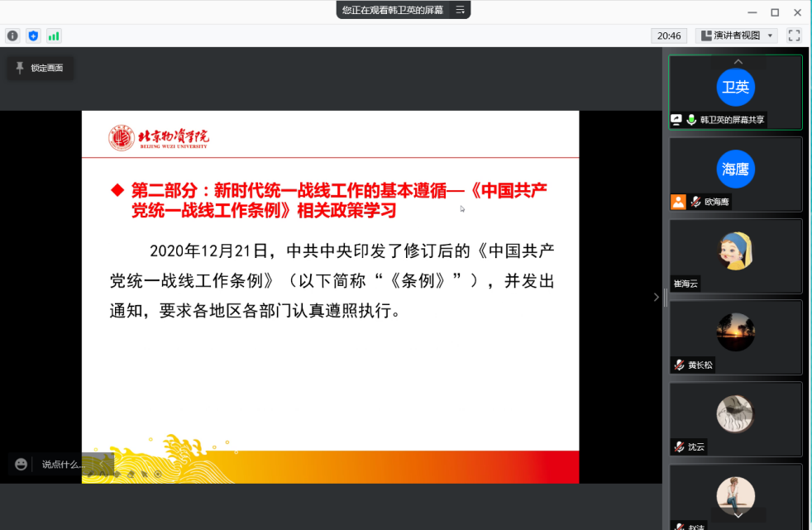Check the green network signal icon

tap(54, 36)
